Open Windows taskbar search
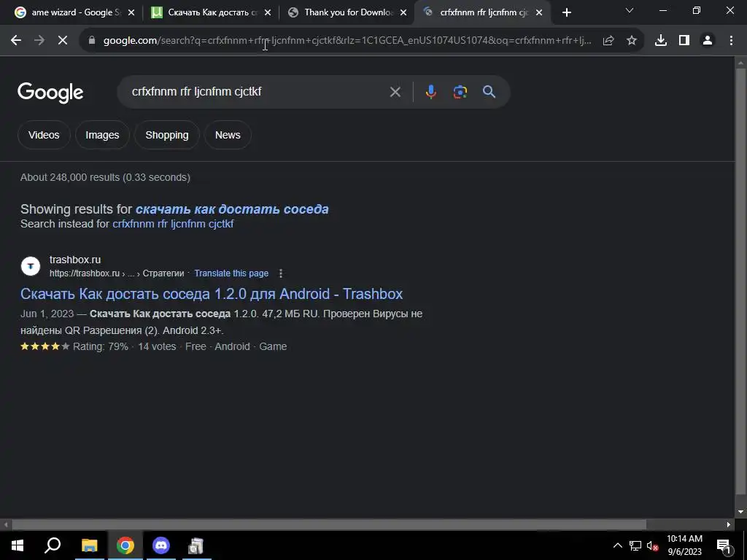Screen dimensions: 747x560 pos(53,545)
